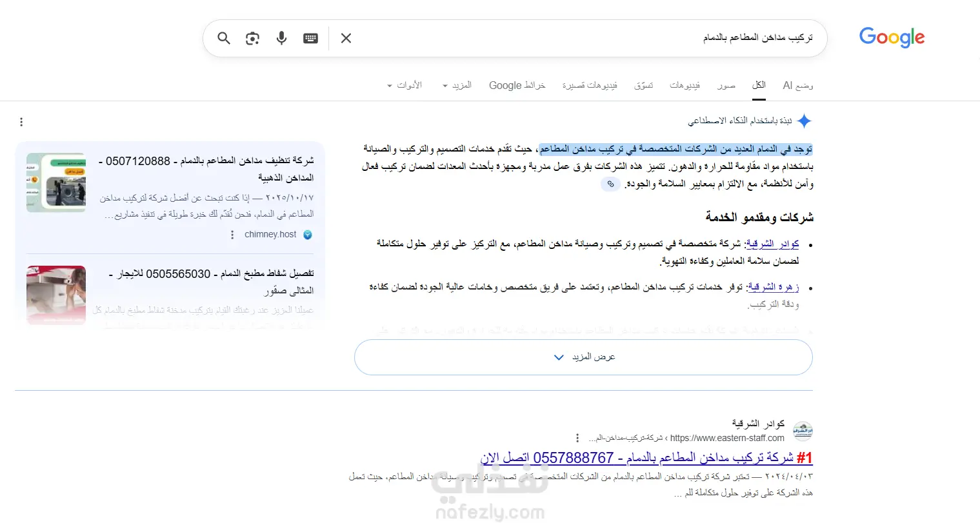Screen dimensions: 980x523
Task: Expand the المزيد tab dropdown
Action: point(457,85)
